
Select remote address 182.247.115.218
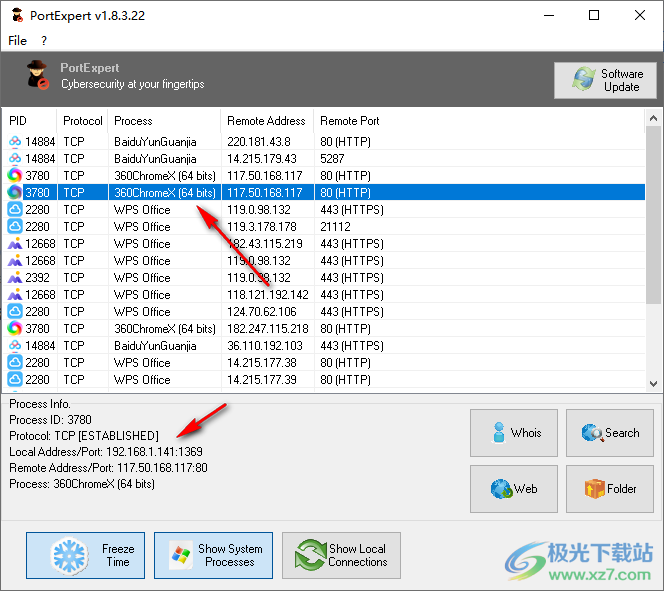tap(268, 329)
